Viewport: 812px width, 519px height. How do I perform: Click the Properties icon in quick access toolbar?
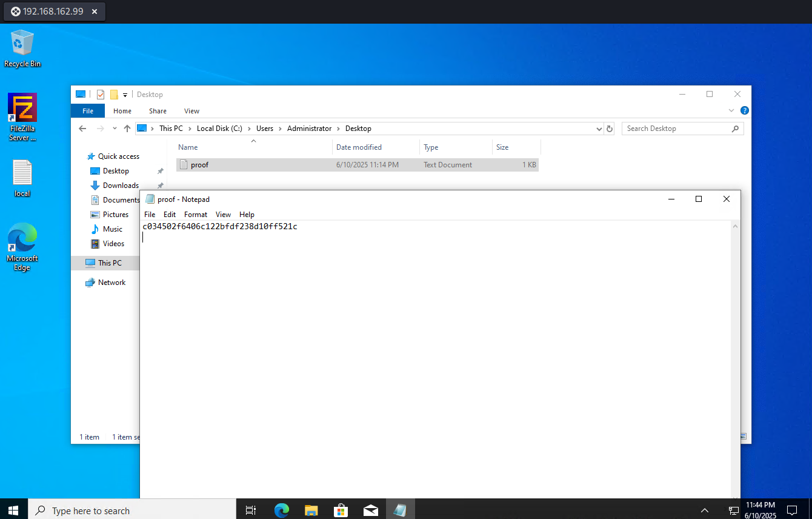pos(101,95)
